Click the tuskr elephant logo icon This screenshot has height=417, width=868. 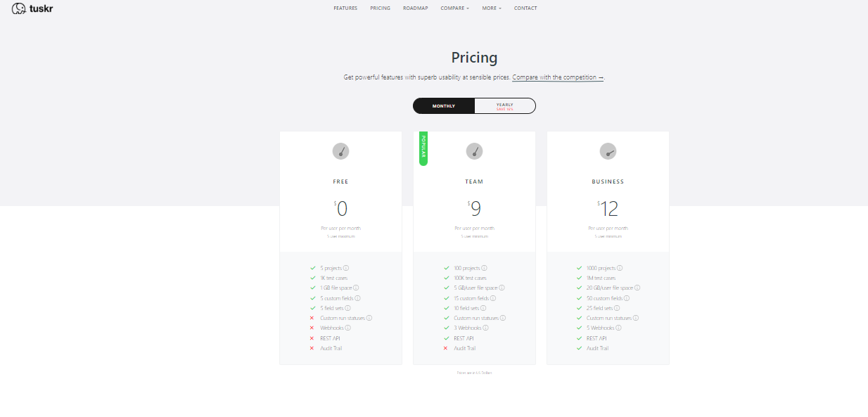click(19, 8)
